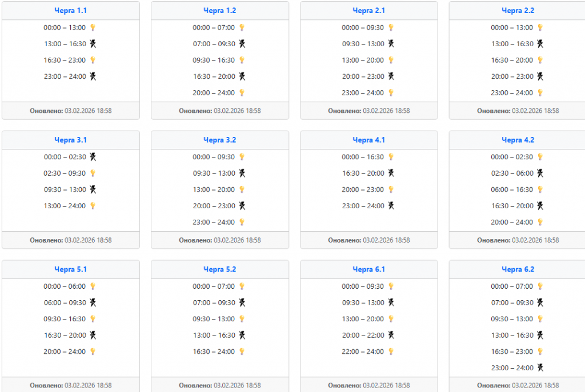Click the power-off icon beside 06:00 – 09:30 in Черга 5.1
585x392 pixels.
[93, 303]
